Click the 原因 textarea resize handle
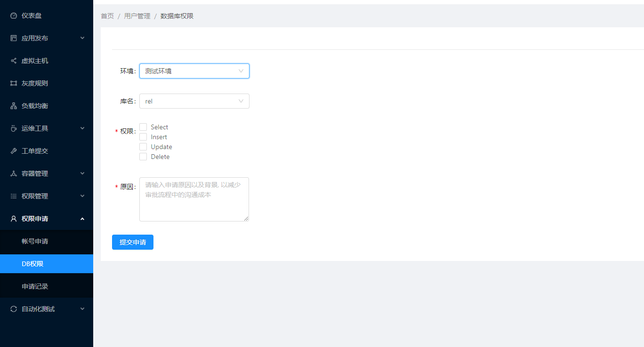Screen dimensions: 644x347 tap(246, 218)
